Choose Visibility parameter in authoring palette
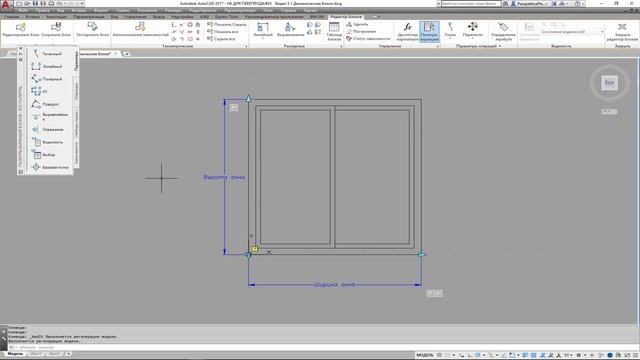The width and height of the screenshot is (640, 360). [48, 142]
